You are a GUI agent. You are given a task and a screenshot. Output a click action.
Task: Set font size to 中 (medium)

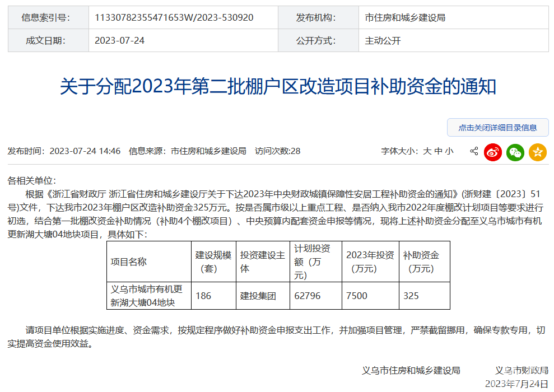click(438, 151)
